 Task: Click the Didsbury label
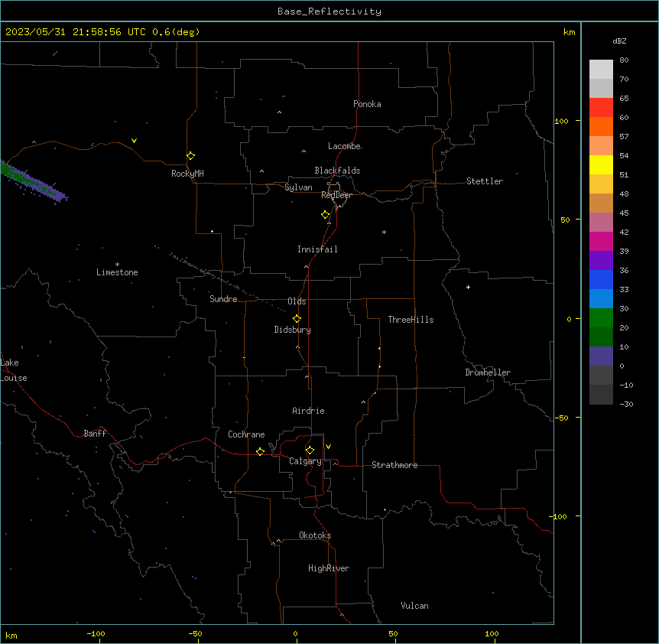293,330
